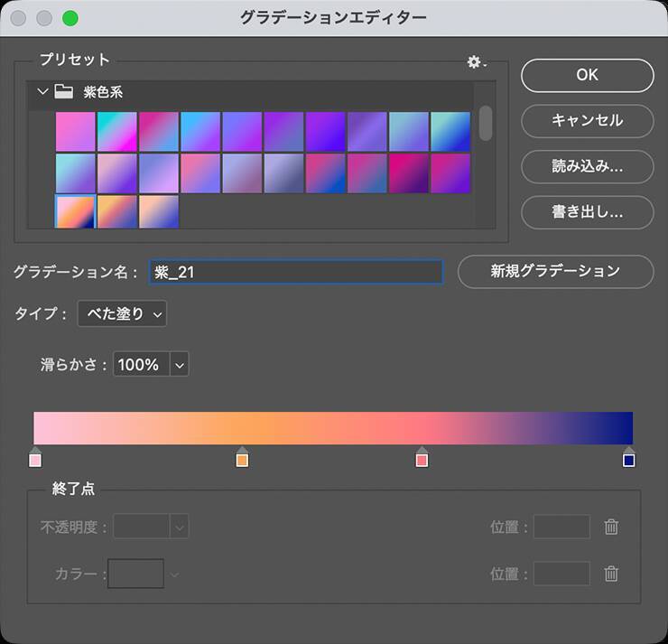The image size is (668, 644).
Task: Select third-row third peach-to-blue preset
Action: [x=159, y=212]
